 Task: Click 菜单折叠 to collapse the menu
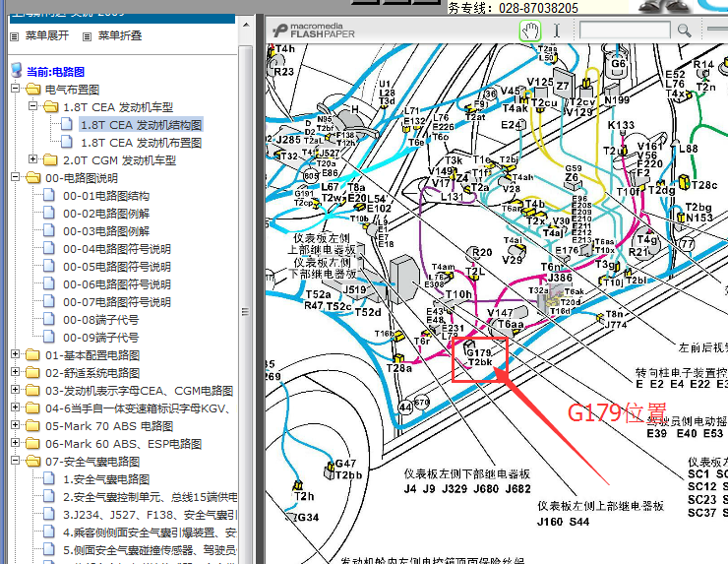tap(120, 35)
